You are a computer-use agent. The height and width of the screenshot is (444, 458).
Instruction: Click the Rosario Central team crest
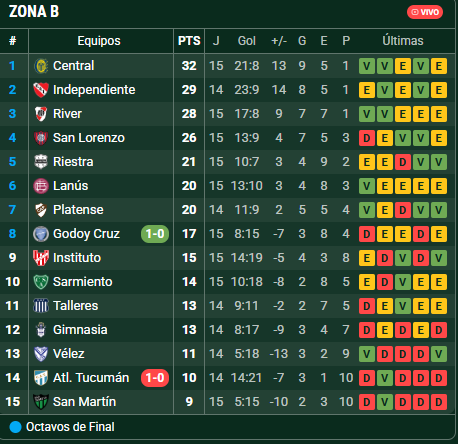(x=41, y=66)
